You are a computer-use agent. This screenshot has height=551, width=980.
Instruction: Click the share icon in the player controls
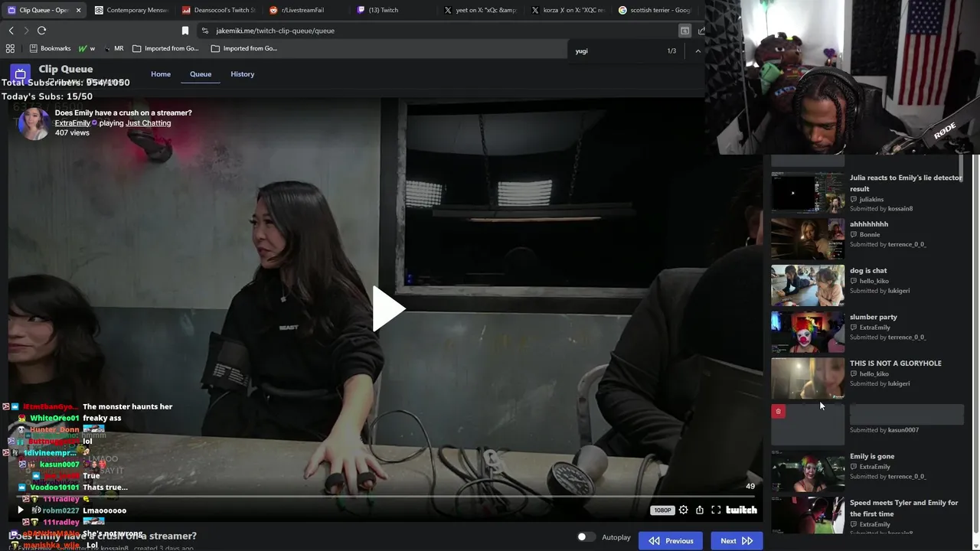pos(700,510)
